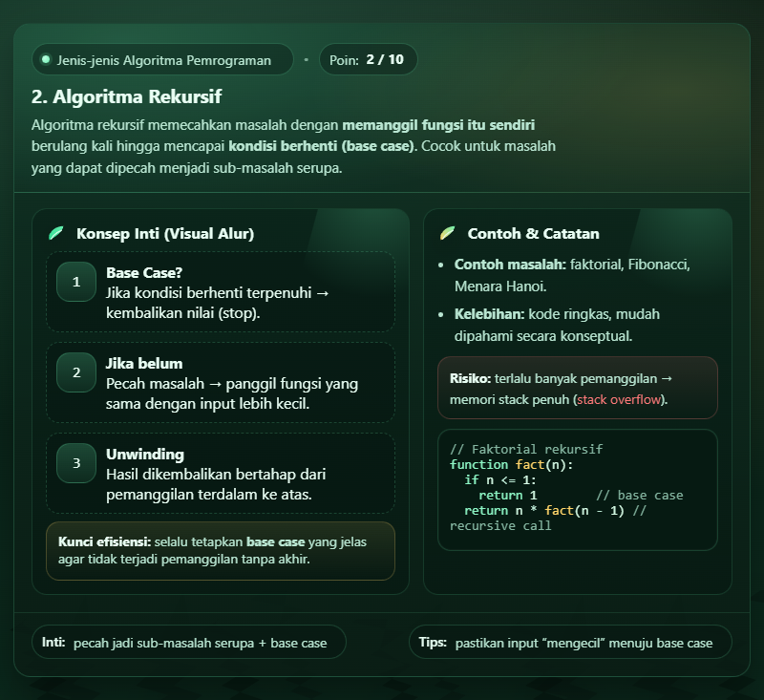
Task: Click the green dot in the topic badge
Action: pos(45,59)
